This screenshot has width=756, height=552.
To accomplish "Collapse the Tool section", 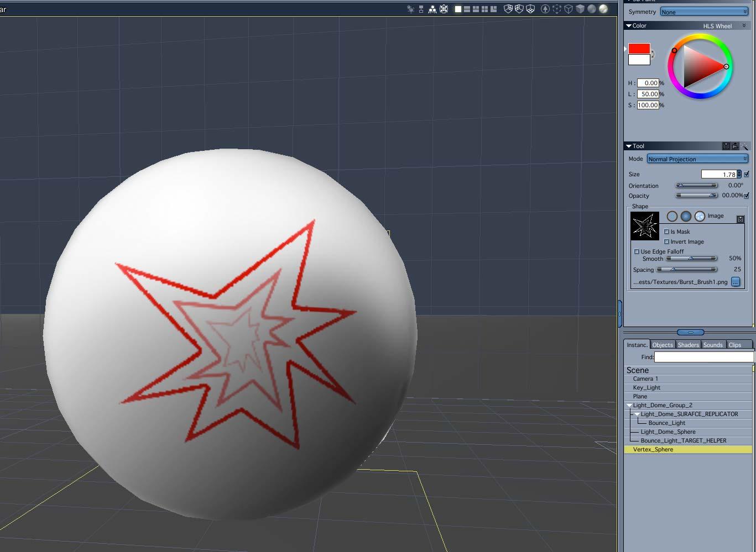I will click(629, 146).
